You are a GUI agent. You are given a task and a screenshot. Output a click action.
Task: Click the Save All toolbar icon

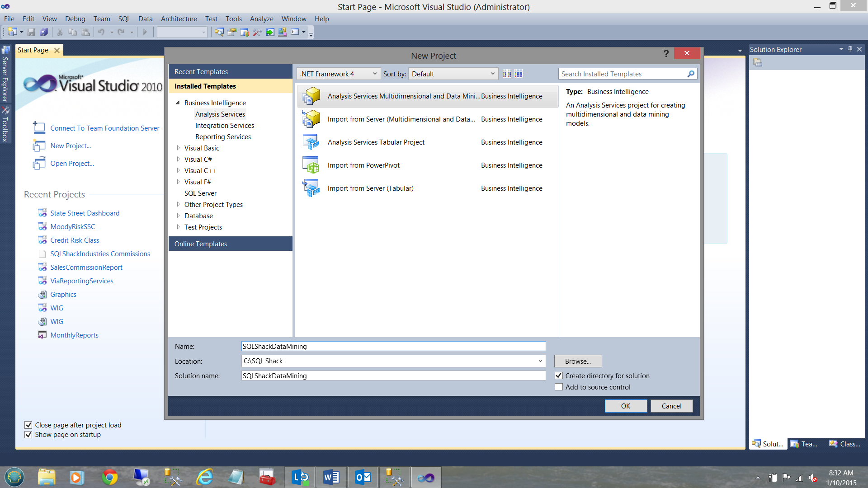tap(44, 32)
